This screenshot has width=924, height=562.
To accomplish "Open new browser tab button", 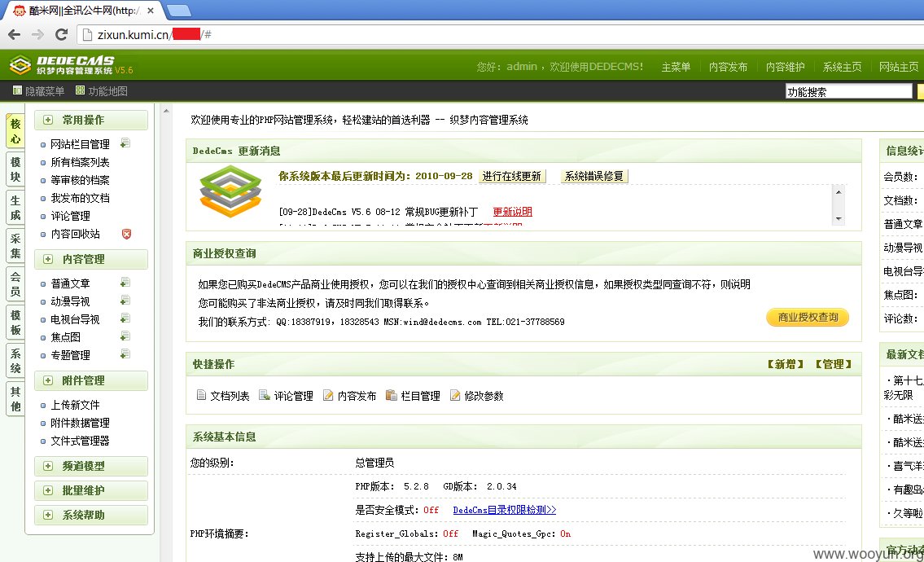I will (178, 11).
